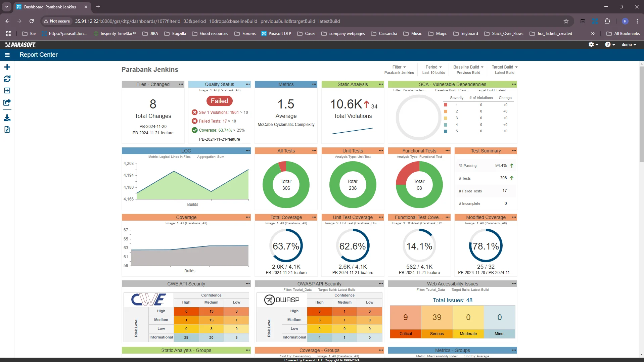644x362 pixels.
Task: Open Test Summary widget options menu
Action: [x=514, y=151]
